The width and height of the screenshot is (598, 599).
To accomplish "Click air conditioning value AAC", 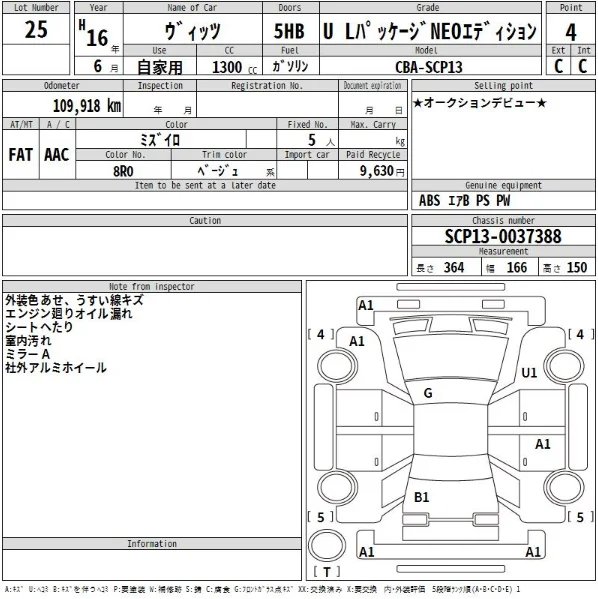I will tap(57, 155).
